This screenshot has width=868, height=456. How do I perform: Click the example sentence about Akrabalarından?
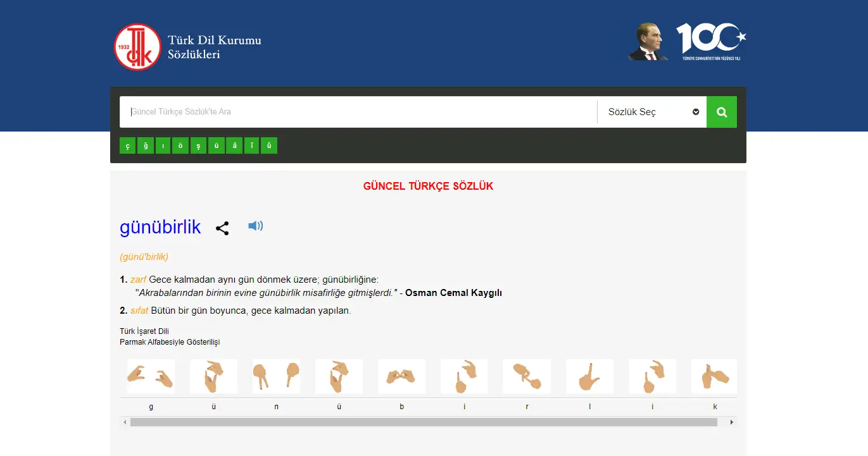266,293
